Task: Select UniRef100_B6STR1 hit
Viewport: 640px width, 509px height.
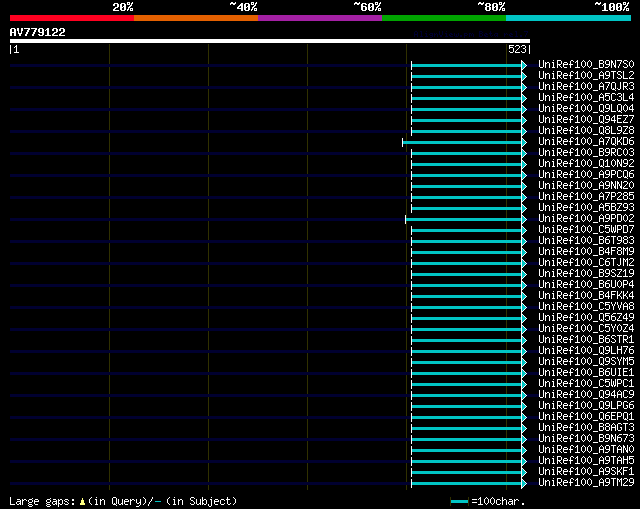Action: (586, 340)
